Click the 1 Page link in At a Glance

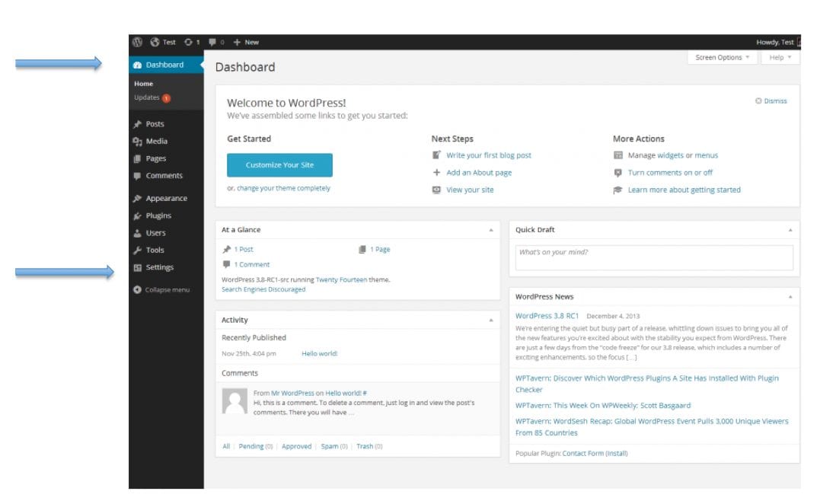point(380,250)
